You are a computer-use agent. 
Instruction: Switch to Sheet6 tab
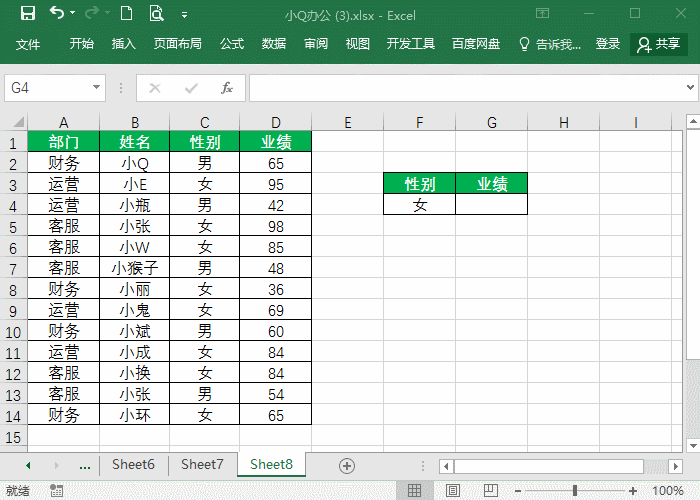[x=133, y=464]
